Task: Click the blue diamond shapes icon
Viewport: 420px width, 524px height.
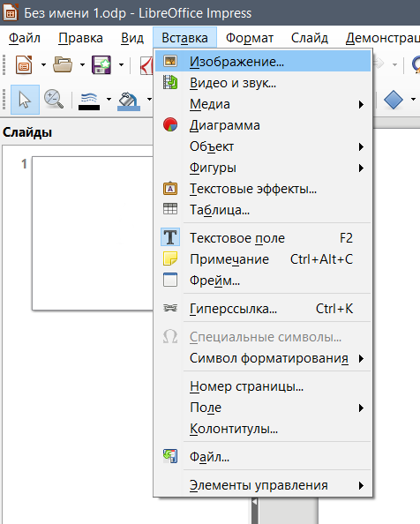Action: 394,100
